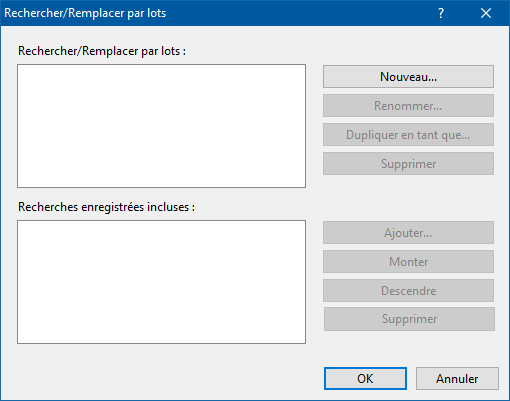Click the "Recherches enregistrées incluses :" label
Image resolution: width=510 pixels, height=401 pixels.
[x=106, y=207]
